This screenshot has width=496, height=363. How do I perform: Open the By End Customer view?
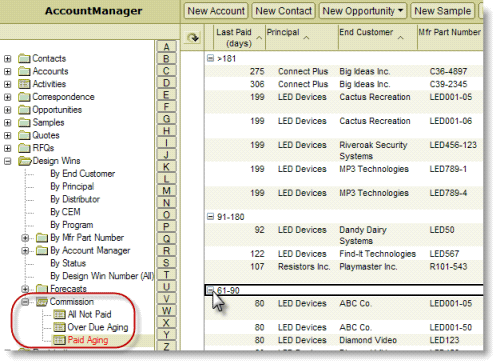pos(83,174)
